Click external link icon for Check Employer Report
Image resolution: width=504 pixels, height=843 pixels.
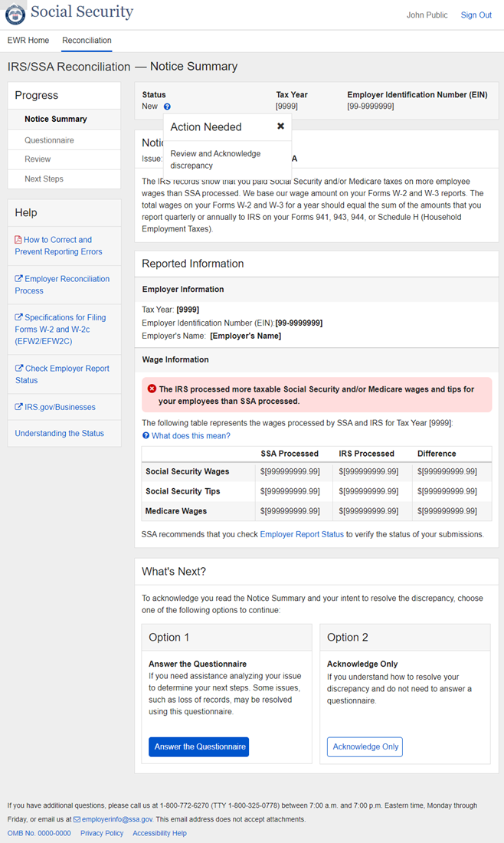tap(18, 369)
